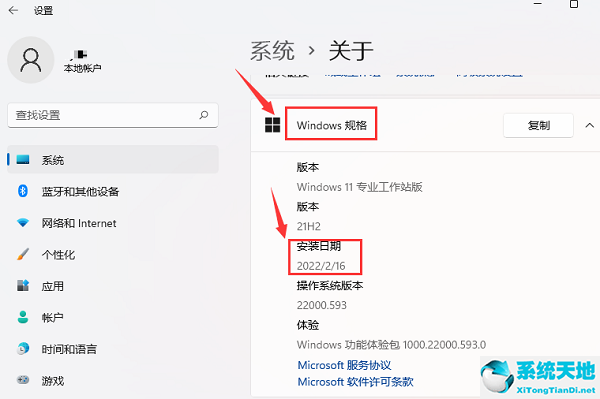Open 应用 apps icon
600x399 pixels.
click(x=23, y=285)
